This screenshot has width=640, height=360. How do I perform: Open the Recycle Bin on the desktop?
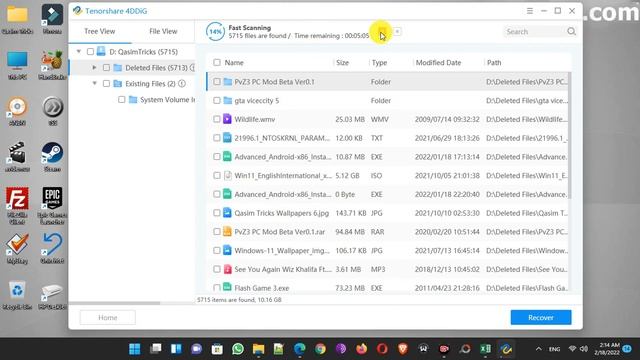click(17, 295)
